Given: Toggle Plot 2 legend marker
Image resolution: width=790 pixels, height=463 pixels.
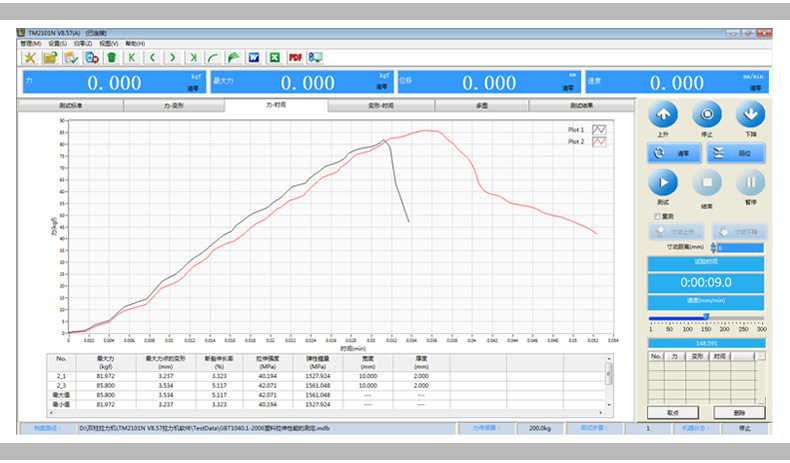Looking at the screenshot, I should point(600,142).
